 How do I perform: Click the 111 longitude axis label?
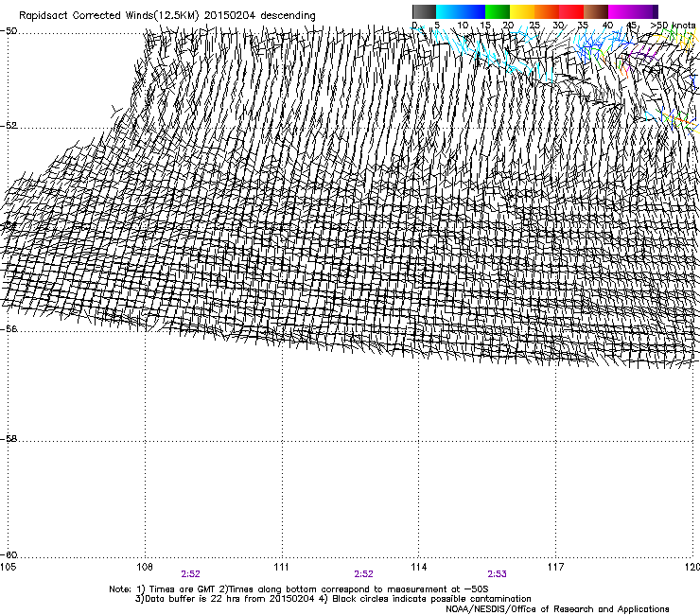(281, 567)
